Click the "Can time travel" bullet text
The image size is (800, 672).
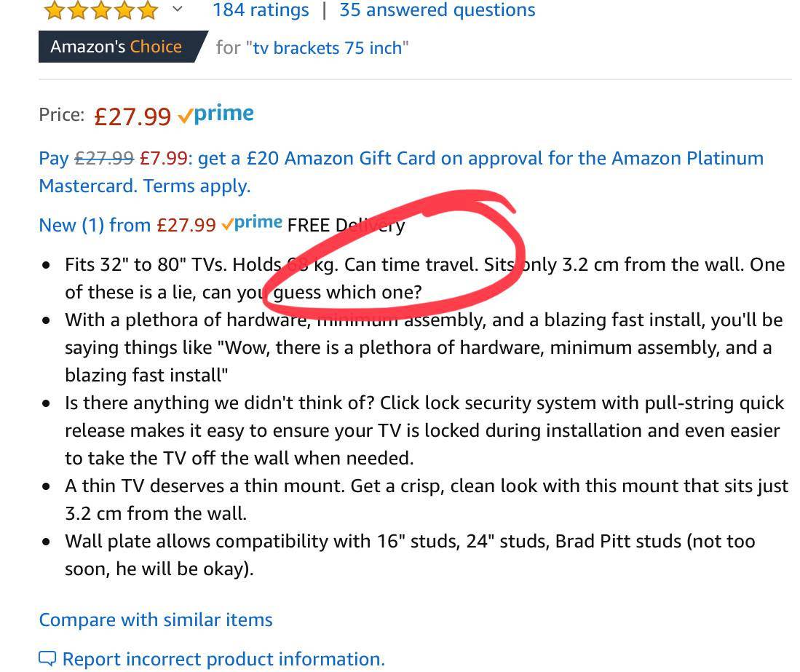point(411,264)
